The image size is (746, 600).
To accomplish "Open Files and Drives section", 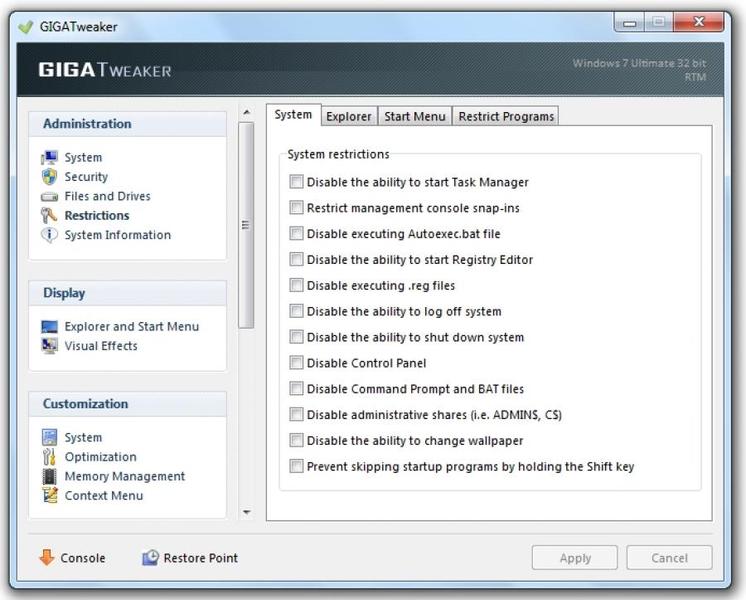I will point(108,197).
